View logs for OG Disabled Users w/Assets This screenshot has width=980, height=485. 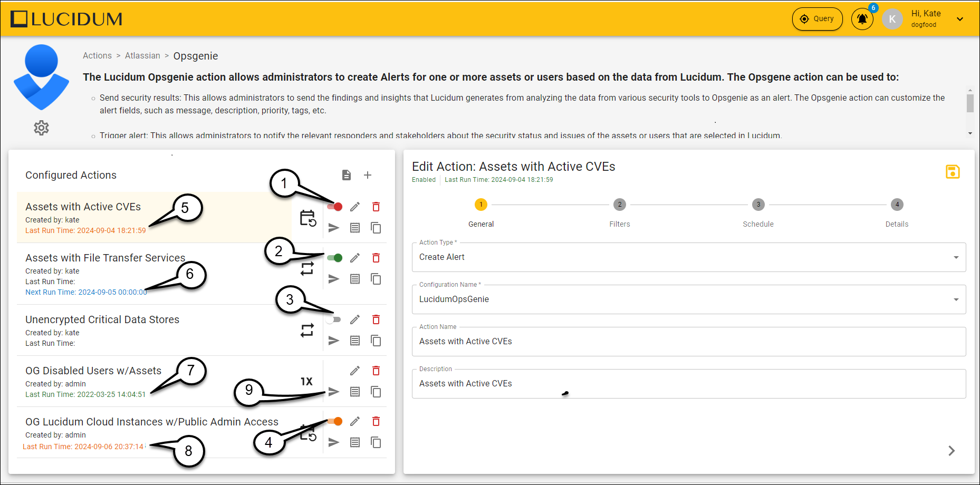pos(355,392)
